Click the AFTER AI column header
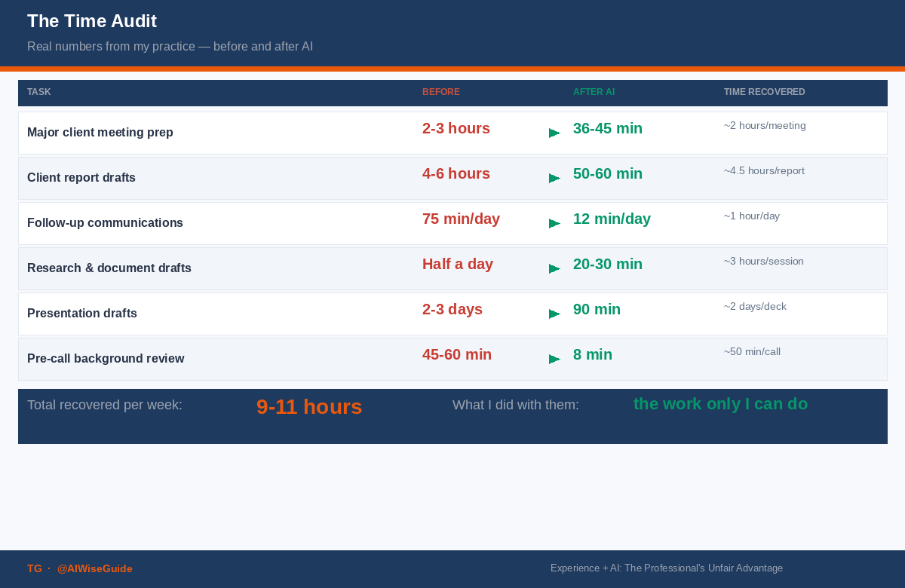The image size is (905, 588). (594, 92)
